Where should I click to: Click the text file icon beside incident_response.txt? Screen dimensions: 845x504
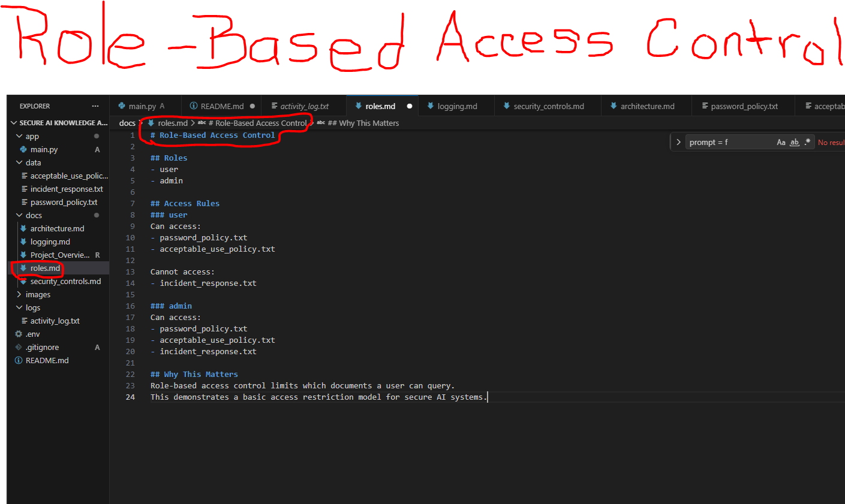click(24, 189)
